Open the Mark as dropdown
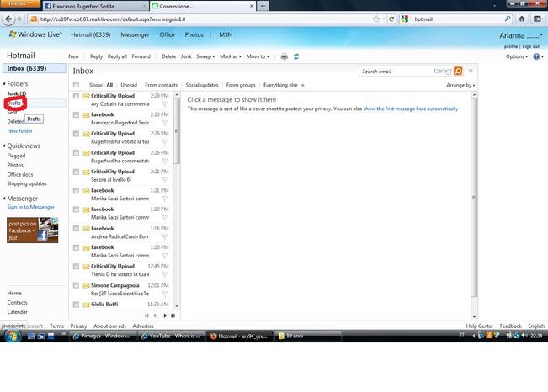Image resolution: width=548 pixels, height=392 pixels. pos(231,56)
